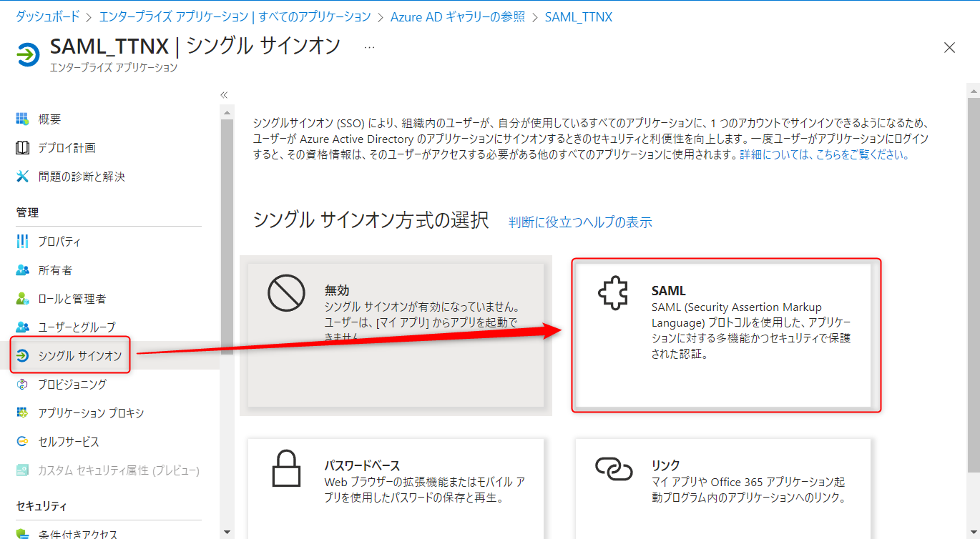Screen dimensions: 980x539
Task: Select the プロパティ bars icon
Action: coord(22,242)
